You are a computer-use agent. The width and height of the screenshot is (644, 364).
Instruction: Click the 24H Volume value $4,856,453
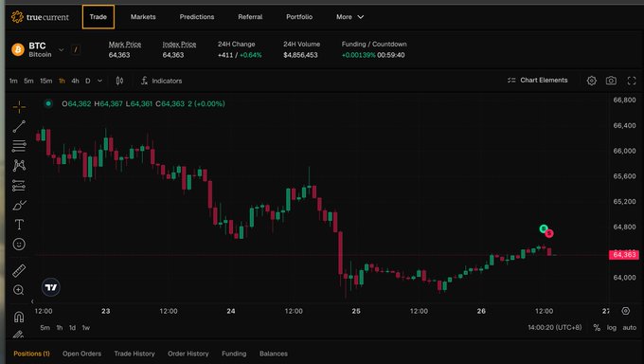tap(300, 55)
